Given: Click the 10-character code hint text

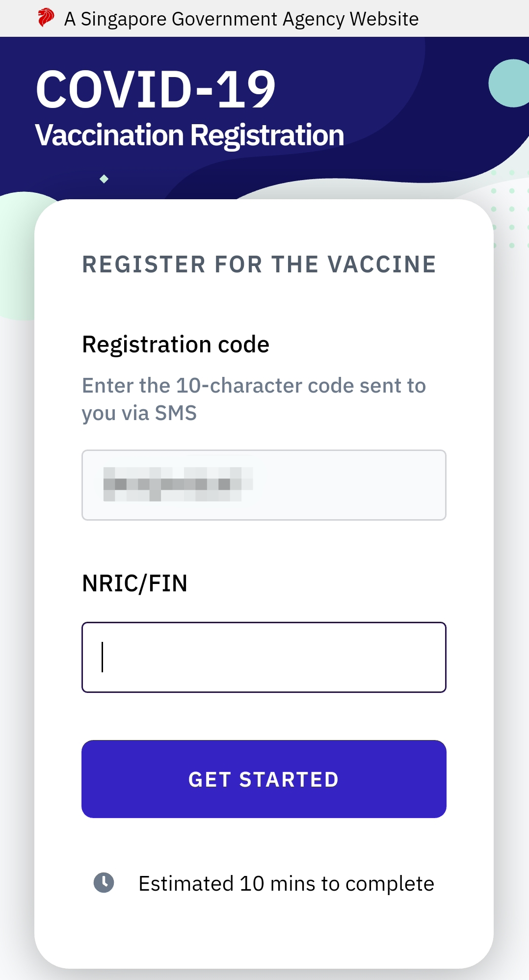Looking at the screenshot, I should [x=254, y=399].
